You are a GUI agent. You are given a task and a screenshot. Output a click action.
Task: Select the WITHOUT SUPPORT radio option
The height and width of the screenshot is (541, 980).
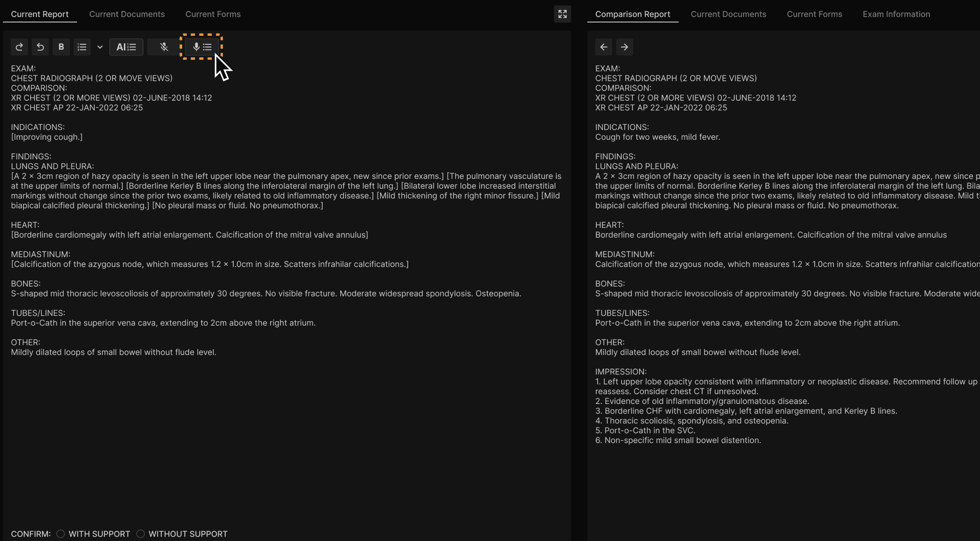click(x=140, y=534)
